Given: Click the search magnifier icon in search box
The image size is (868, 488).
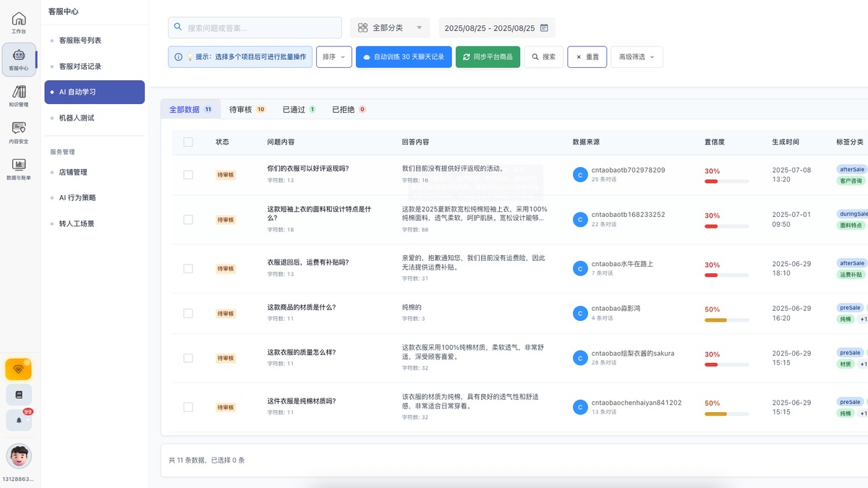Looking at the screenshot, I should [179, 27].
